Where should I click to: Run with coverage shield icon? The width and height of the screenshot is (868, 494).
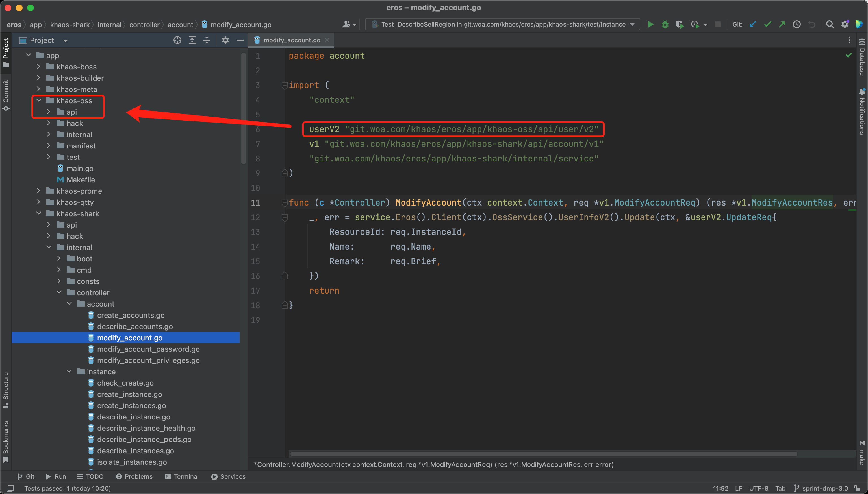click(x=679, y=25)
